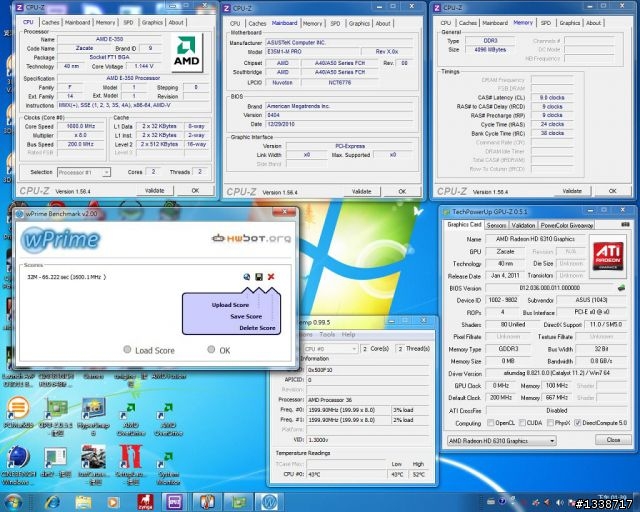Click the floppy disk save icon in wPrime
This screenshot has height=512, width=640.
(259, 277)
